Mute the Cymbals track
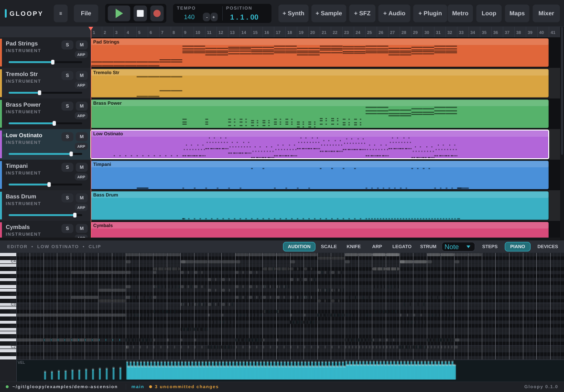The image size is (564, 392). 82,229
